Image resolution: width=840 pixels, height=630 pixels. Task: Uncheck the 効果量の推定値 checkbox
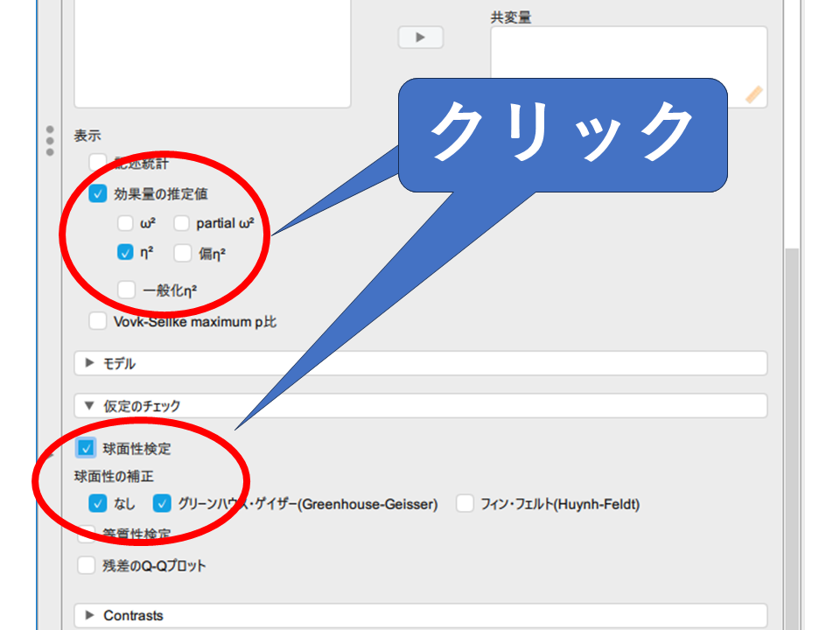tap(98, 194)
